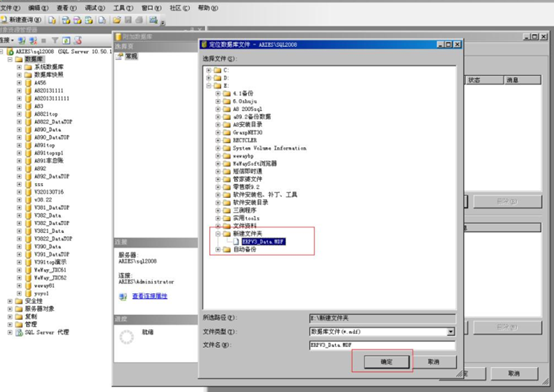The height and width of the screenshot is (392, 554).
Task: Select the 复制 node in Object Explorer
Action: (31, 317)
